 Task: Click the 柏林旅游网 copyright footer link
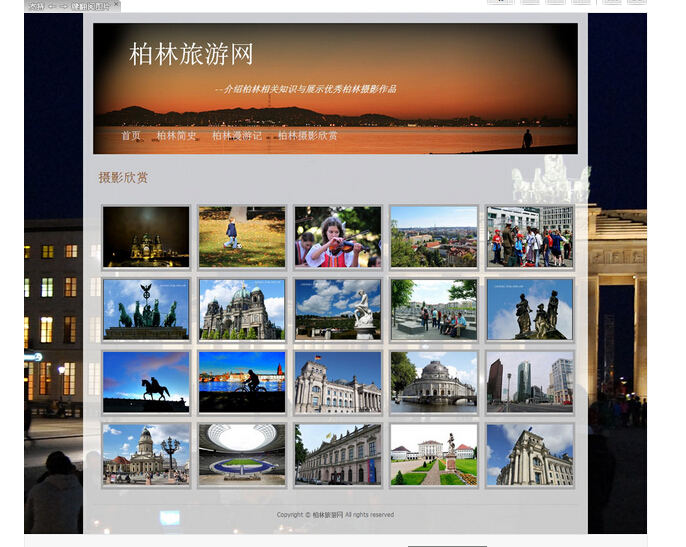tap(327, 515)
